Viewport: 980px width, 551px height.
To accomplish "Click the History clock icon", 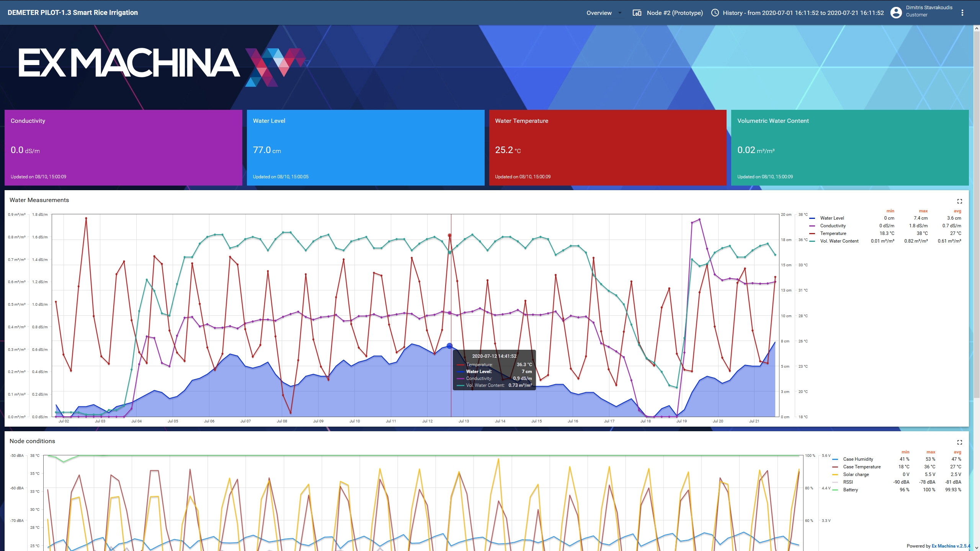I will click(x=715, y=13).
